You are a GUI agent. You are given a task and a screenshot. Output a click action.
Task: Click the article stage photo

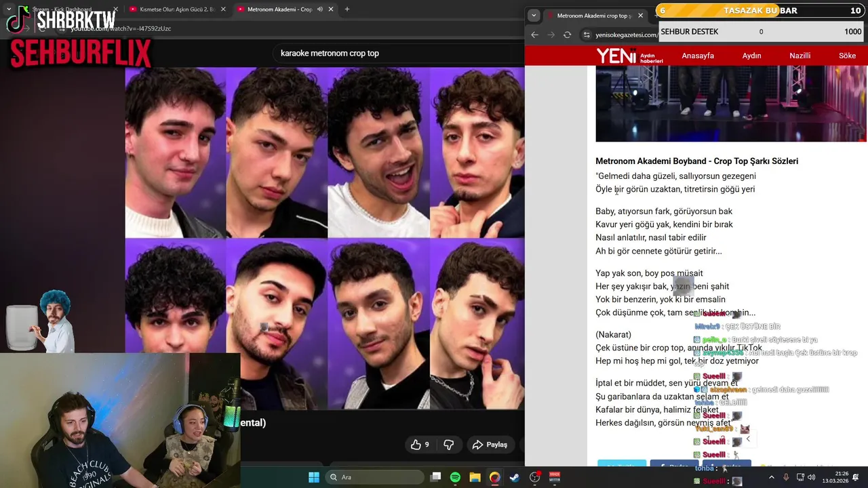tap(731, 104)
